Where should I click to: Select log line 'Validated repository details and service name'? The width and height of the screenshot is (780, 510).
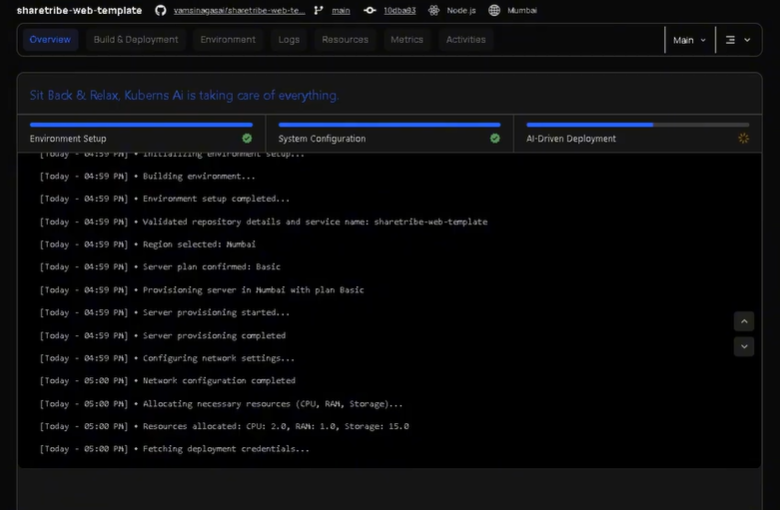264,222
